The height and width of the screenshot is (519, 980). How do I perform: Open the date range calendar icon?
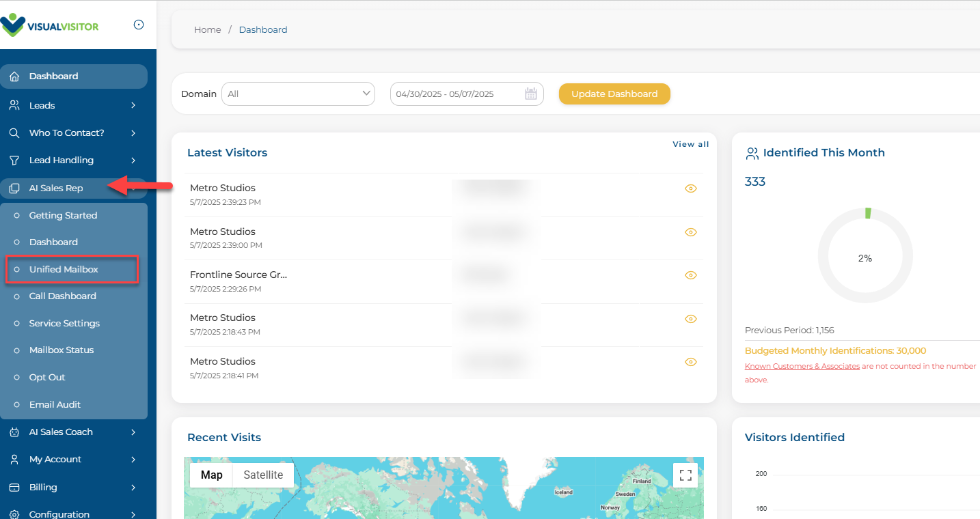click(531, 94)
